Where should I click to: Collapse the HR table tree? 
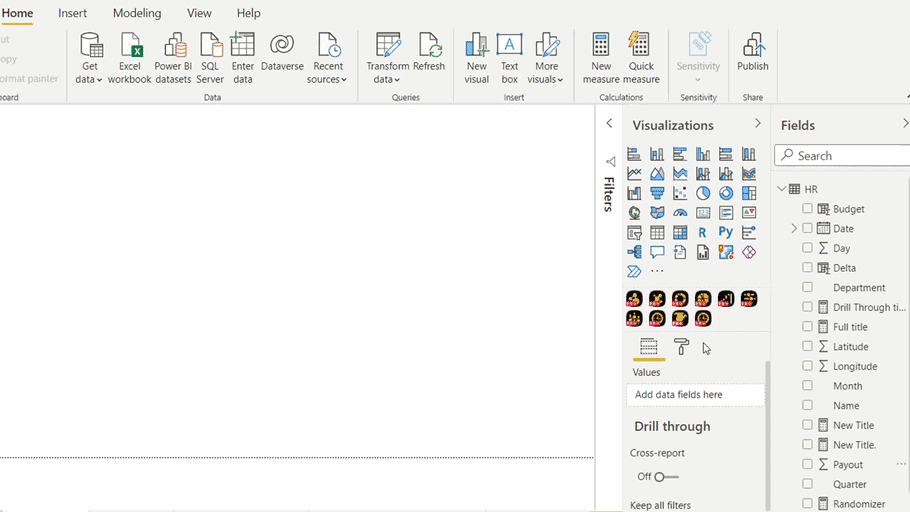(782, 189)
